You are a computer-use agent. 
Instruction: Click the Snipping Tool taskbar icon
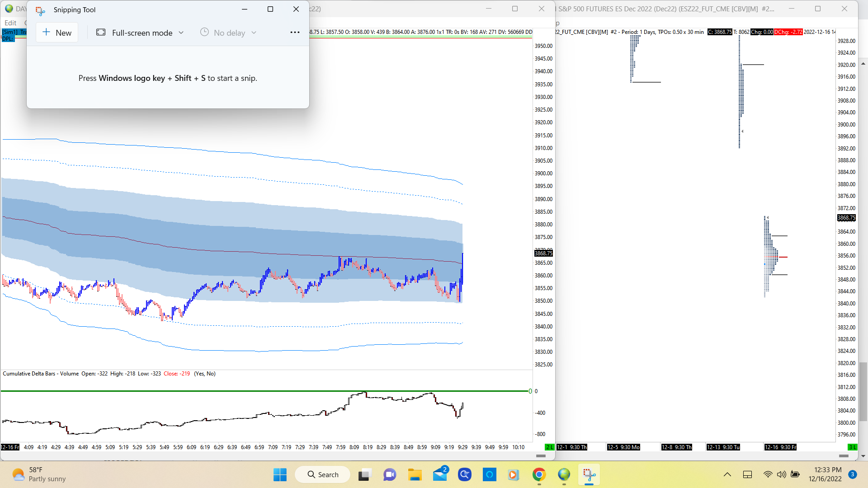tap(589, 474)
